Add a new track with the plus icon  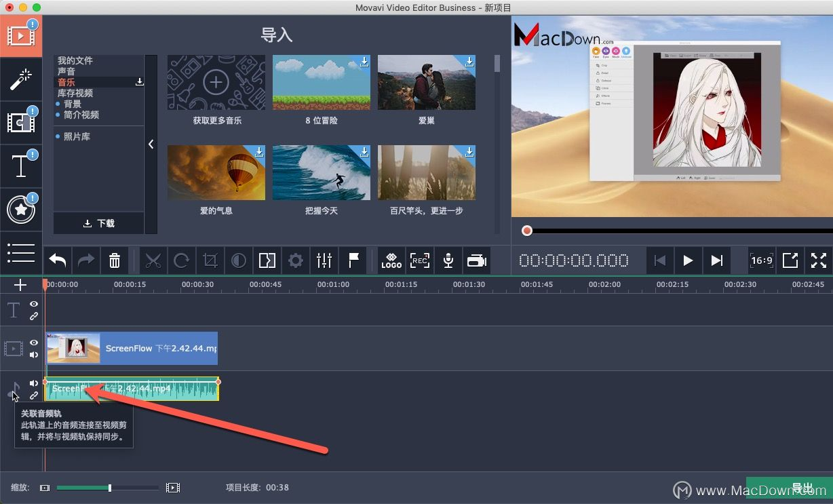click(20, 285)
